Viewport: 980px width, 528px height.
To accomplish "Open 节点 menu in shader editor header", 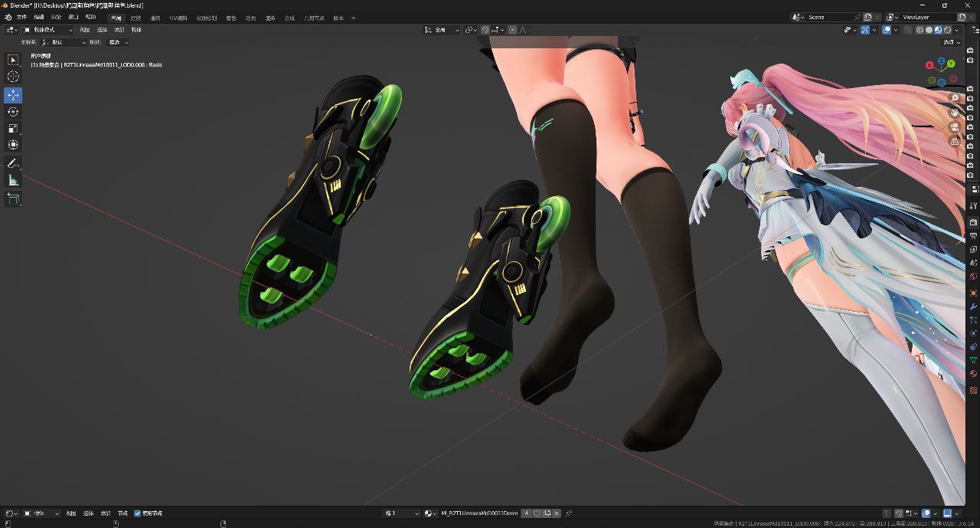I will click(x=122, y=513).
